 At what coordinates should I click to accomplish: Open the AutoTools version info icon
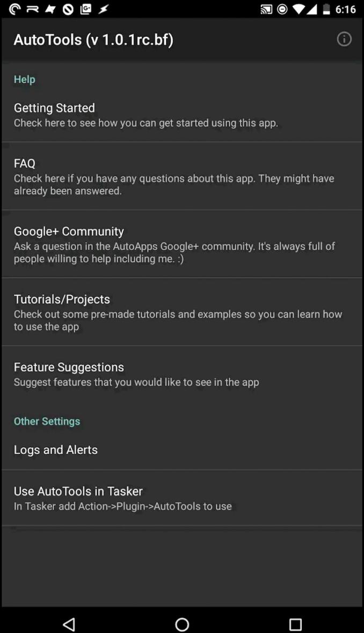344,39
